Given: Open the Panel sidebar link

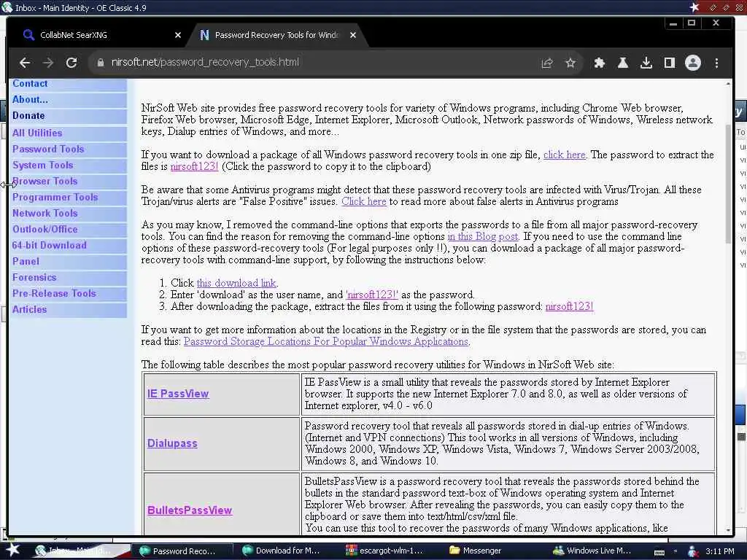Looking at the screenshot, I should (26, 262).
